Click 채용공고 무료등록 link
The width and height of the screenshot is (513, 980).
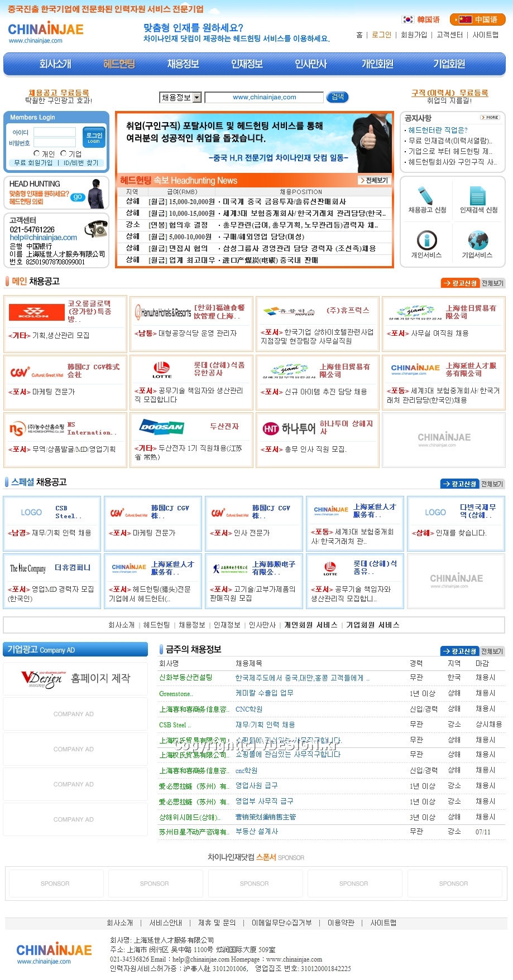59,93
